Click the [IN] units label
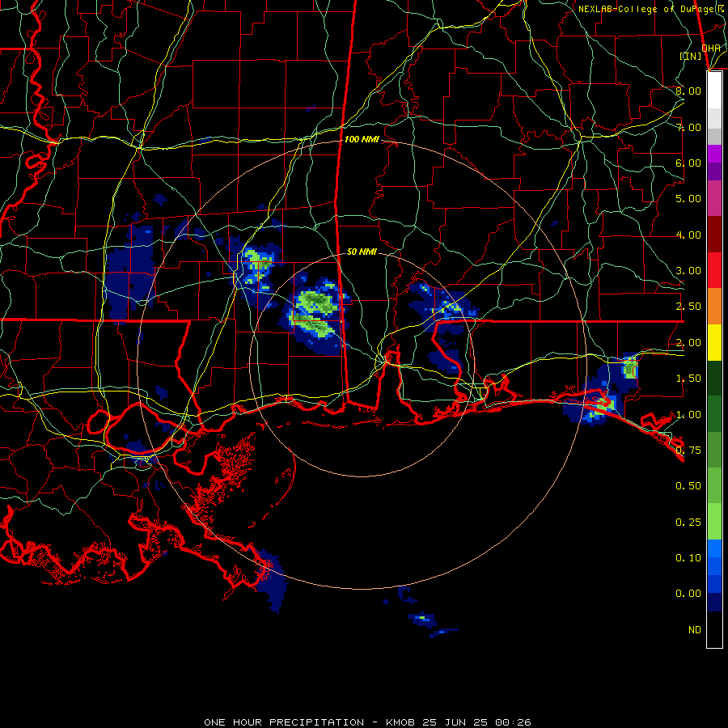The image size is (728, 728). tap(691, 56)
